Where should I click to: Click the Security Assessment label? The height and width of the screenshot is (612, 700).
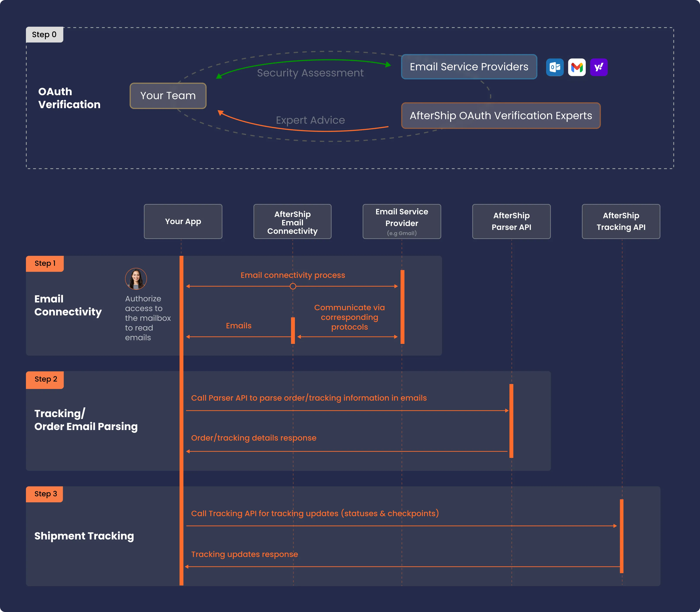[x=310, y=73]
